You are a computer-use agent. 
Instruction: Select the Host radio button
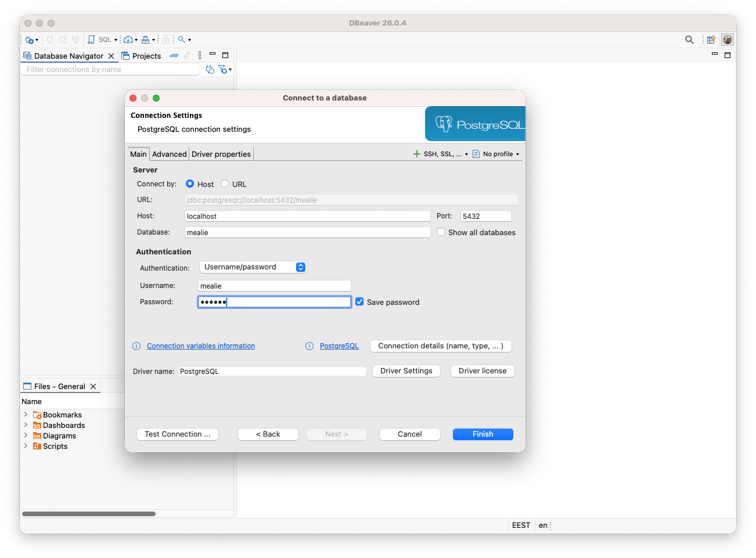point(190,183)
